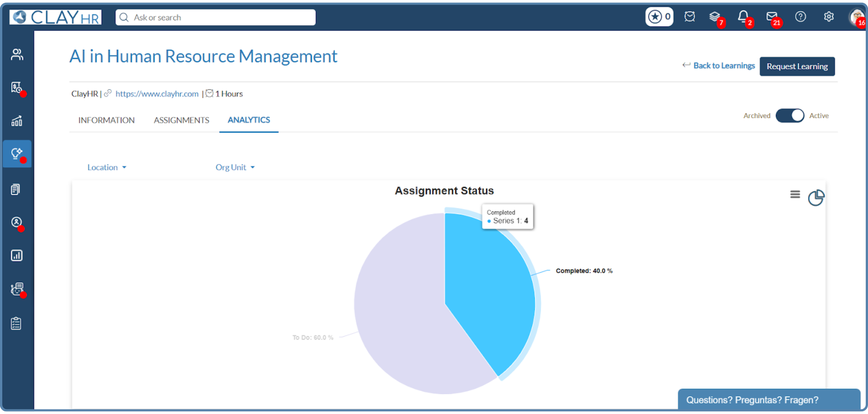Open the notifications bell with 2 alerts
The height and width of the screenshot is (414, 868).
tap(743, 17)
